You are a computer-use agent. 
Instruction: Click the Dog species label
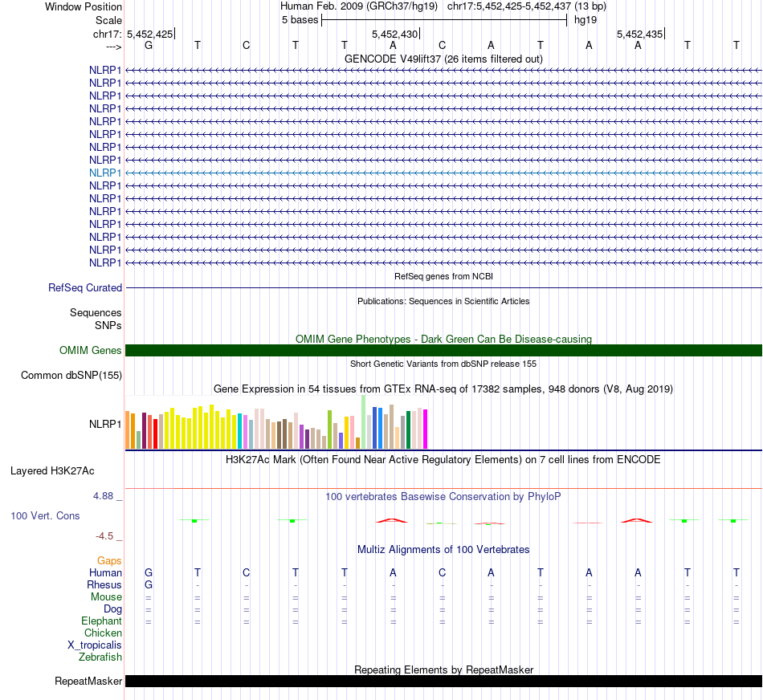tap(112, 609)
